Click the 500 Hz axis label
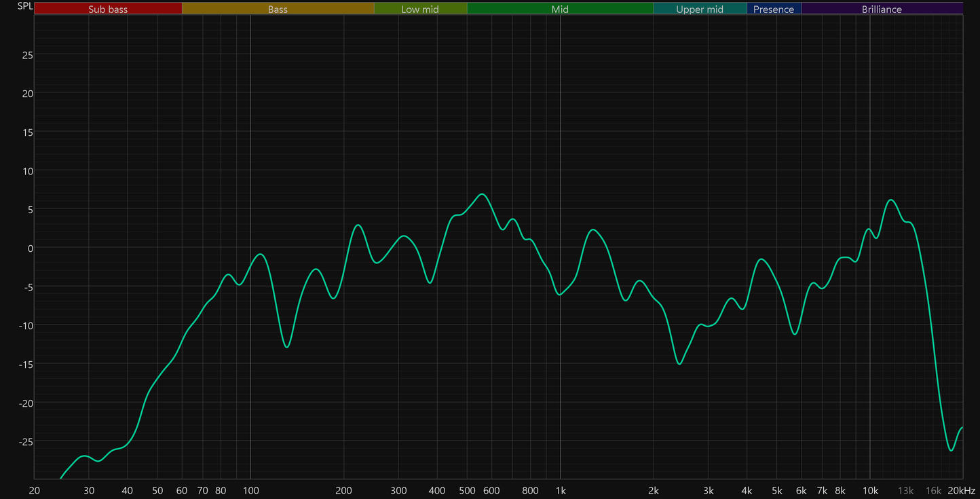Image resolution: width=980 pixels, height=499 pixels. click(467, 491)
